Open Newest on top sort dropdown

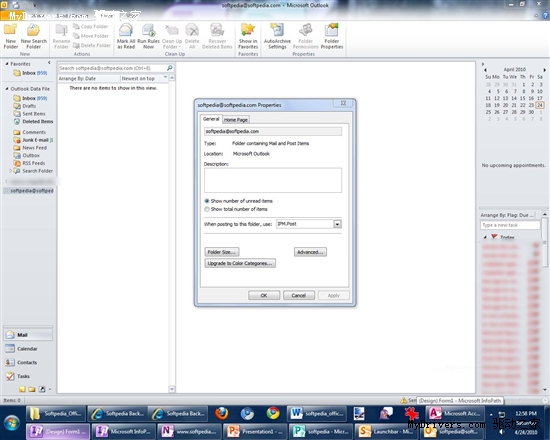tap(165, 78)
